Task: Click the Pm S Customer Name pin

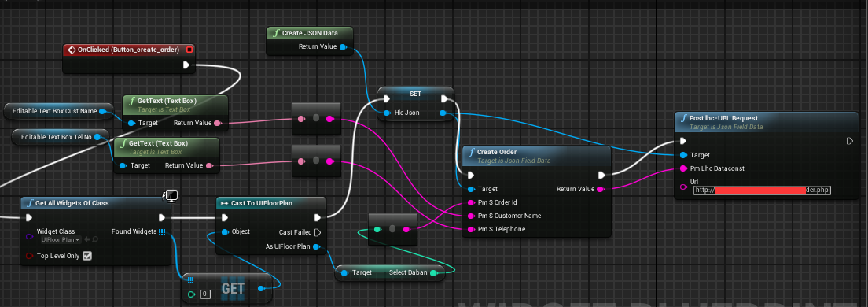Action: pos(471,216)
